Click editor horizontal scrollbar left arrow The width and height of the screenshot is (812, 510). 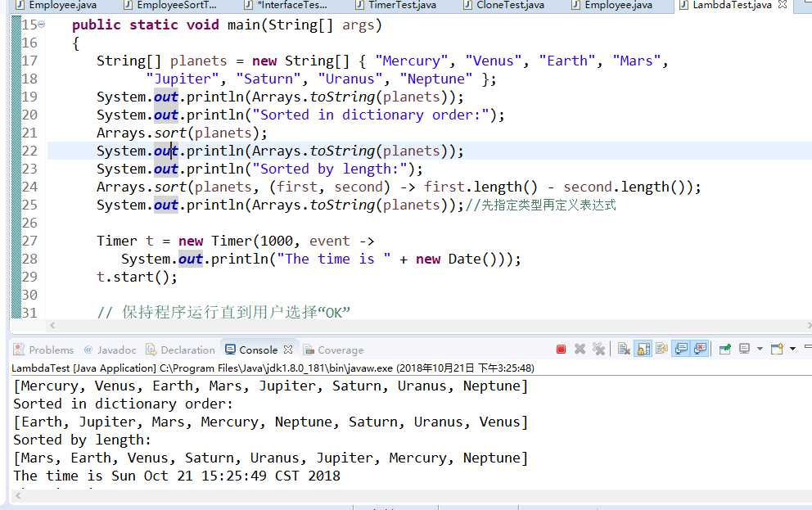(x=52, y=326)
